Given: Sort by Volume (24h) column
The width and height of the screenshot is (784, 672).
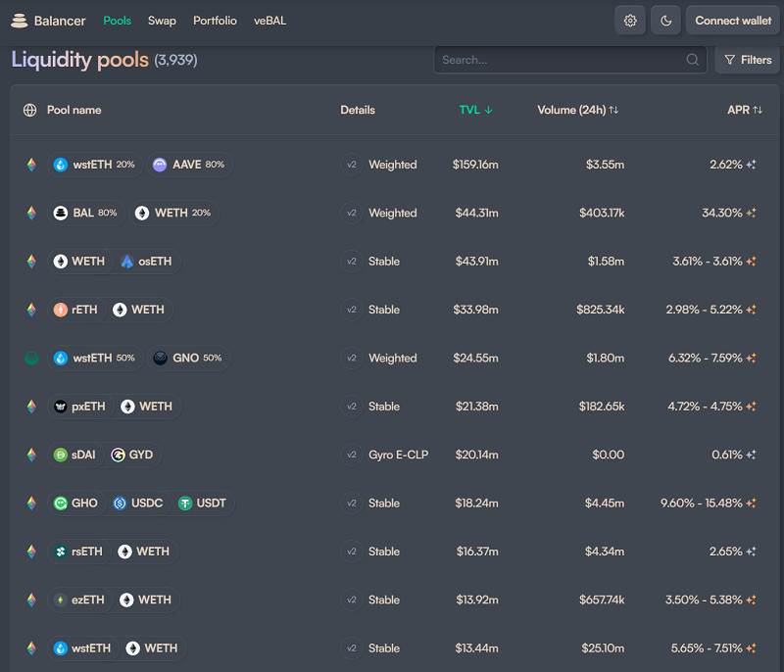Looking at the screenshot, I should [x=578, y=110].
